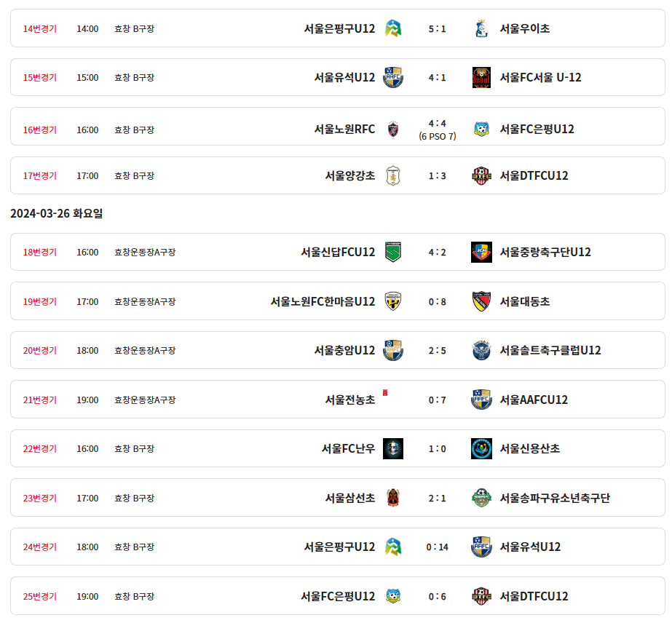This screenshot has width=672, height=623.
Task: Click the 0 : 14 score in match 24
Action: (x=438, y=547)
